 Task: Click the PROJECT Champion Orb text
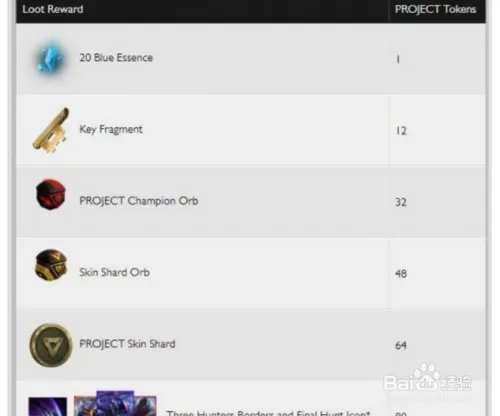[139, 201]
